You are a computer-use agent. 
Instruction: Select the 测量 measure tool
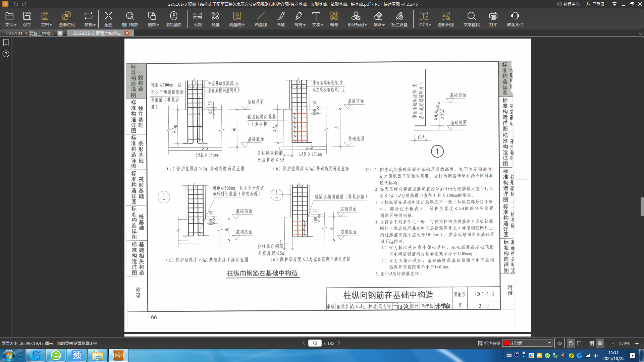point(215,19)
